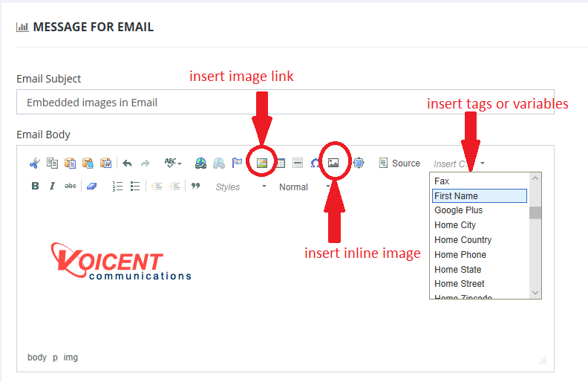
Task: Insert a table using the table icon
Action: click(x=280, y=164)
